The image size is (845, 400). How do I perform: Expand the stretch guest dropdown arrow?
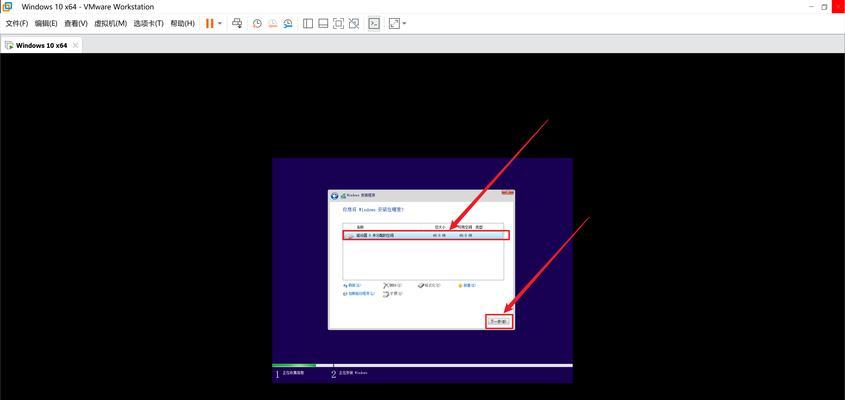pyautogui.click(x=405, y=24)
